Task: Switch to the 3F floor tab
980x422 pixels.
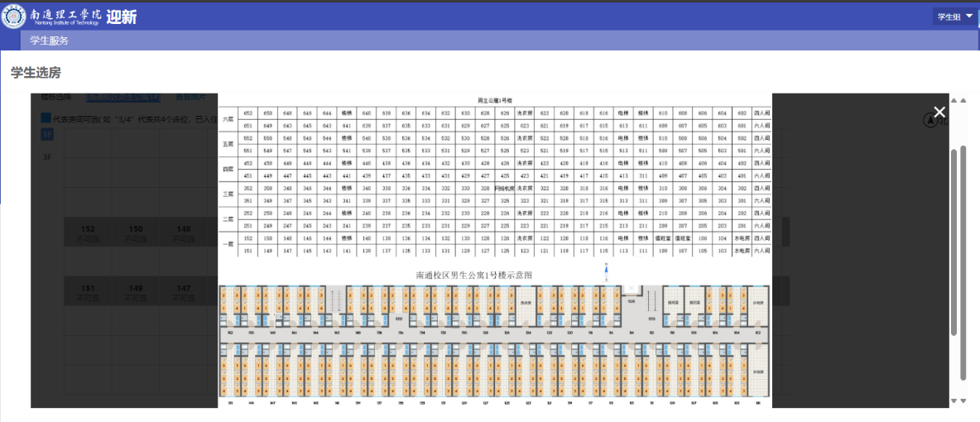Action: (47, 157)
